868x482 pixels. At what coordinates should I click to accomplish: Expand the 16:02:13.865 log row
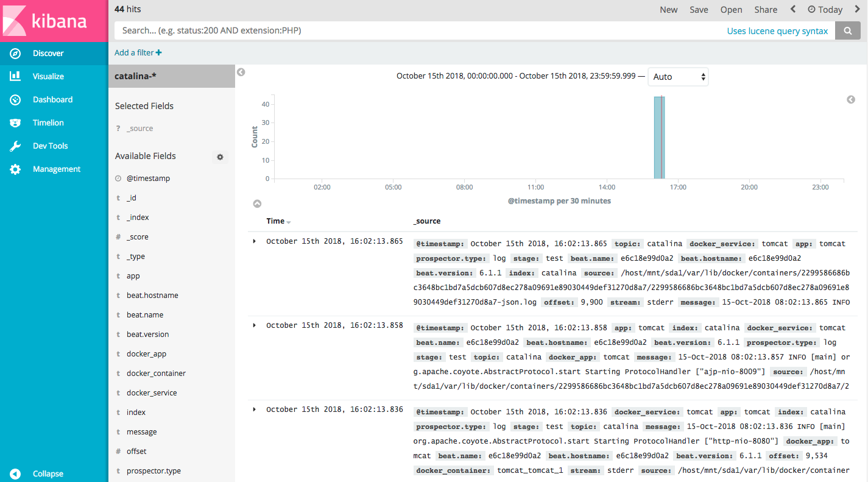(x=255, y=241)
